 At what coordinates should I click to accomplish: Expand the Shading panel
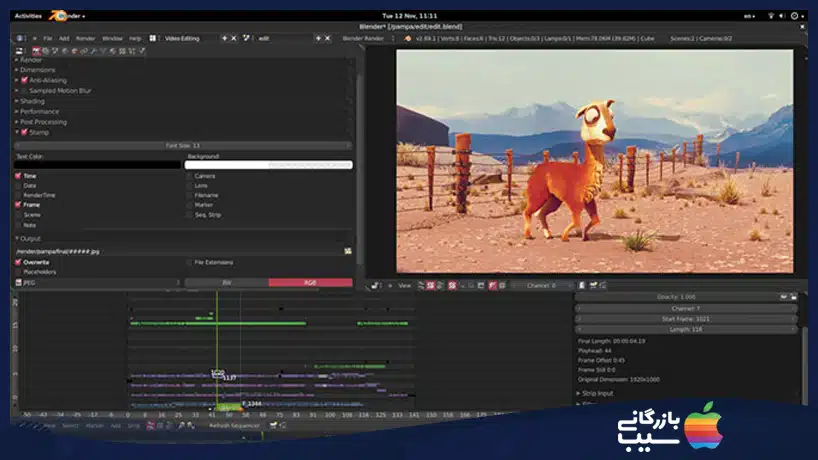pos(31,101)
